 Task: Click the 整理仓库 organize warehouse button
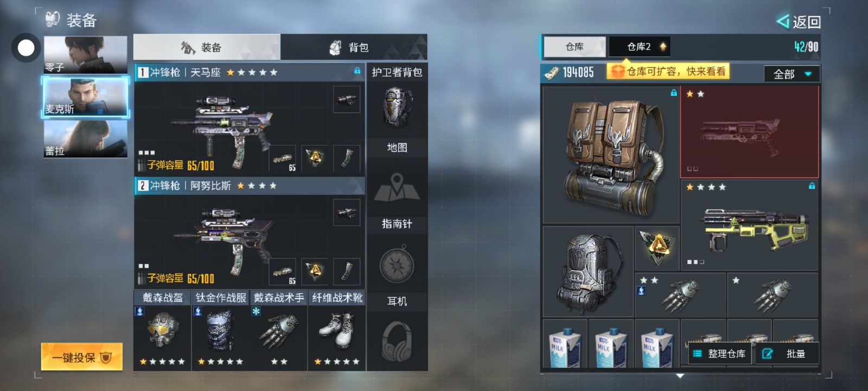click(x=720, y=354)
